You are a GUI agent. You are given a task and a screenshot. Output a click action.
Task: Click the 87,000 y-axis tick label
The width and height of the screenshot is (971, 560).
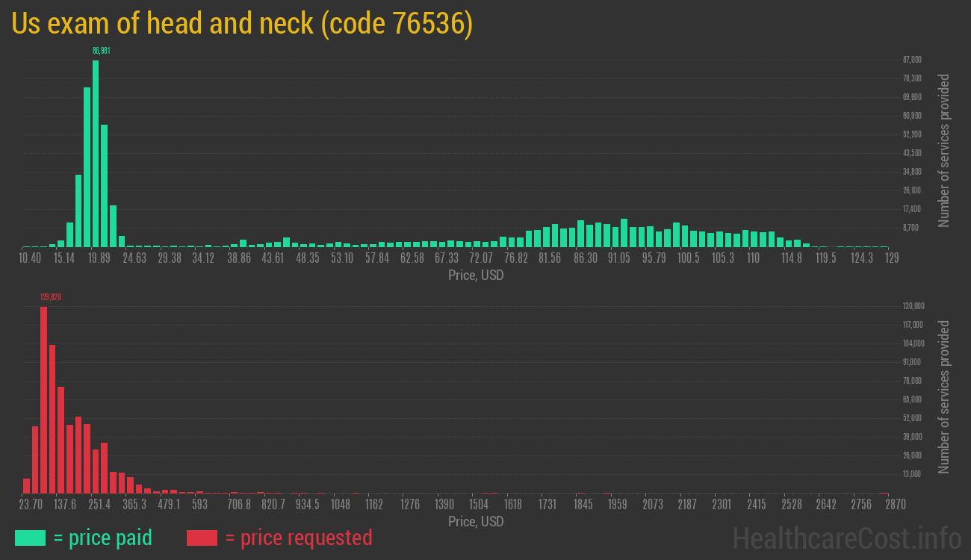click(912, 60)
